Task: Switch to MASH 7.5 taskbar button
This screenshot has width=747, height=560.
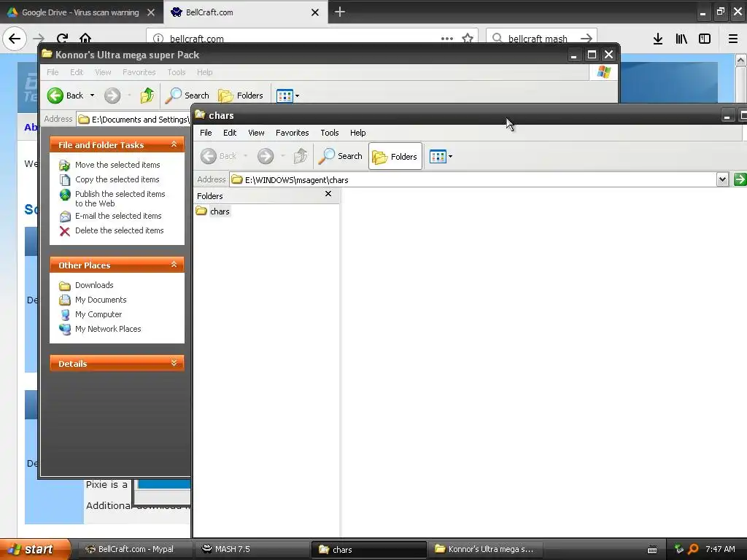Action: 252,549
